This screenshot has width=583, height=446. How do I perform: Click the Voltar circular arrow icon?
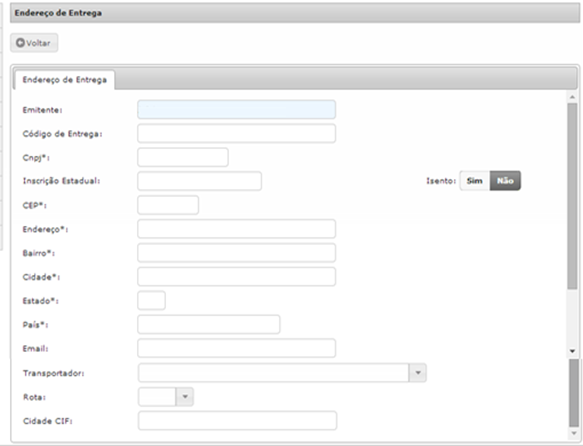pos(20,43)
